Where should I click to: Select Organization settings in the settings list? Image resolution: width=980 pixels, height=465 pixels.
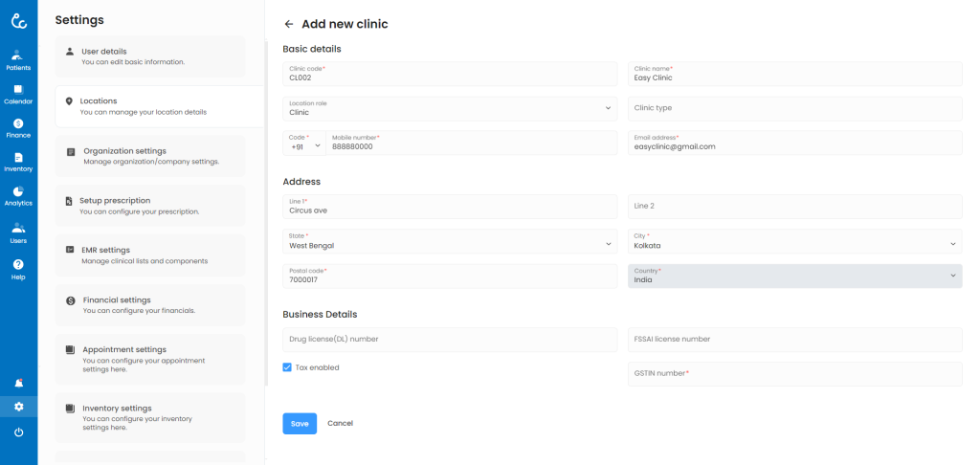click(150, 156)
